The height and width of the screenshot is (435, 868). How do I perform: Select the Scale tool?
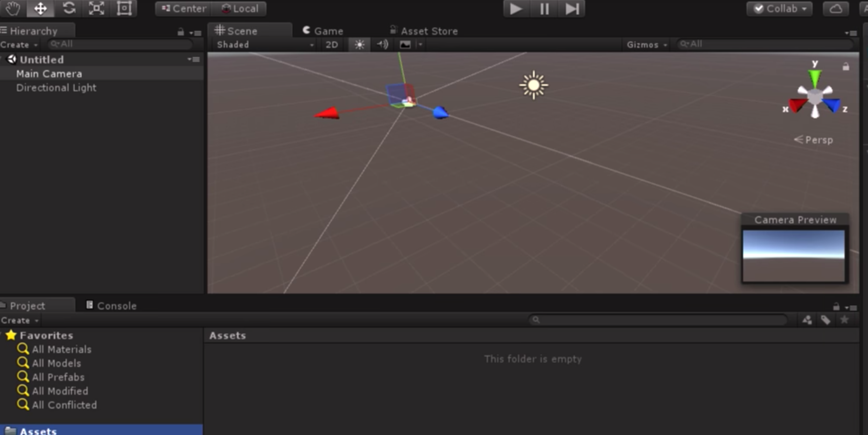[x=96, y=8]
